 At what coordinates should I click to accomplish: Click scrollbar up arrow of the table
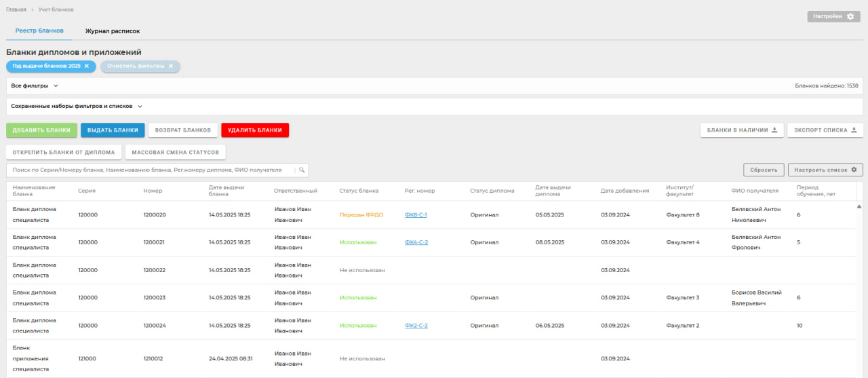[x=859, y=206]
